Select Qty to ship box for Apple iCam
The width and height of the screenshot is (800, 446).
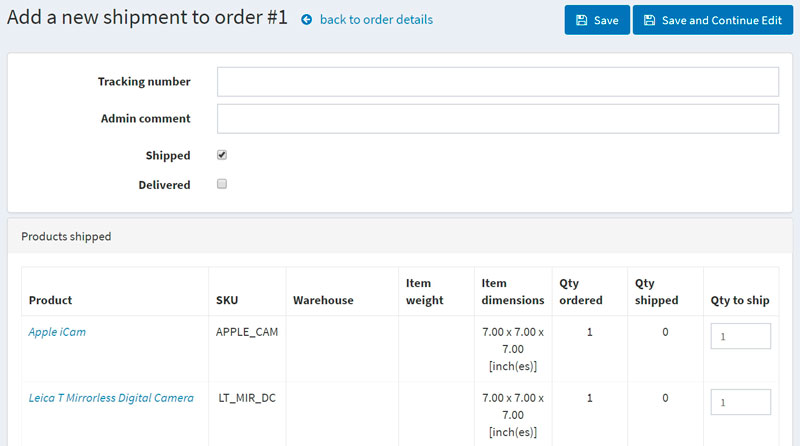740,337
